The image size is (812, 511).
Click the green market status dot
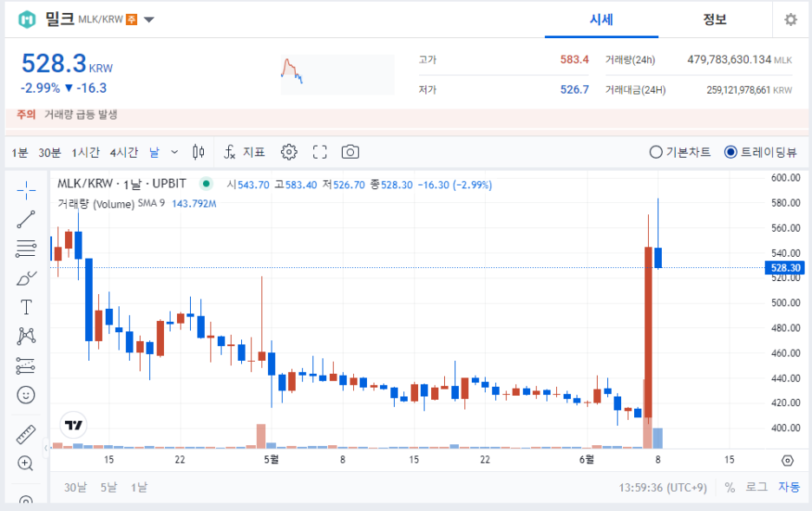coord(206,183)
